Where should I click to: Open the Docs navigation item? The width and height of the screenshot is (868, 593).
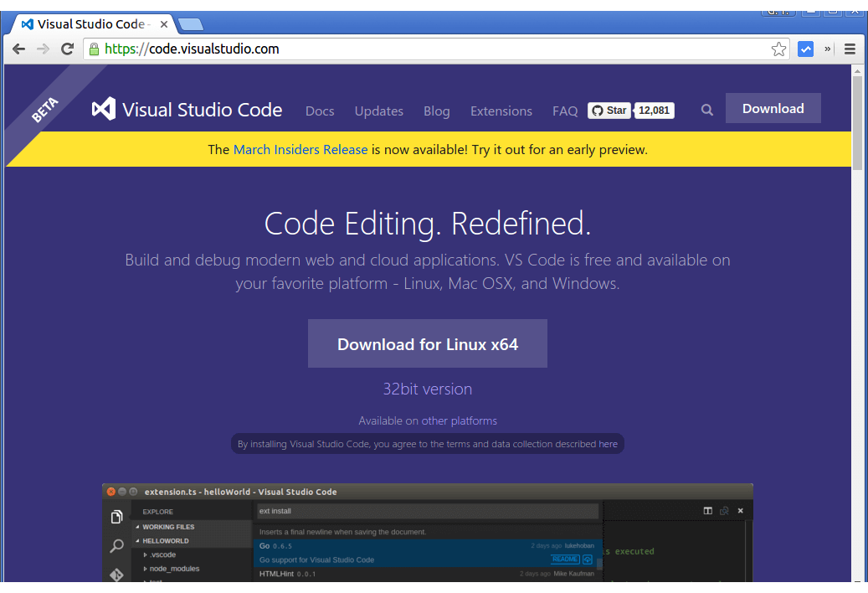(320, 111)
